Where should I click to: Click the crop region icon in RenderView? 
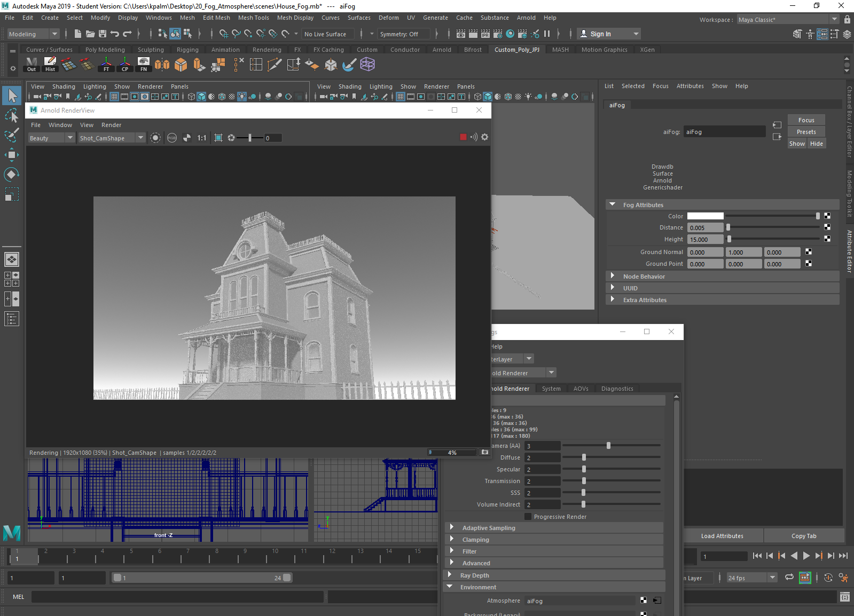coord(218,138)
